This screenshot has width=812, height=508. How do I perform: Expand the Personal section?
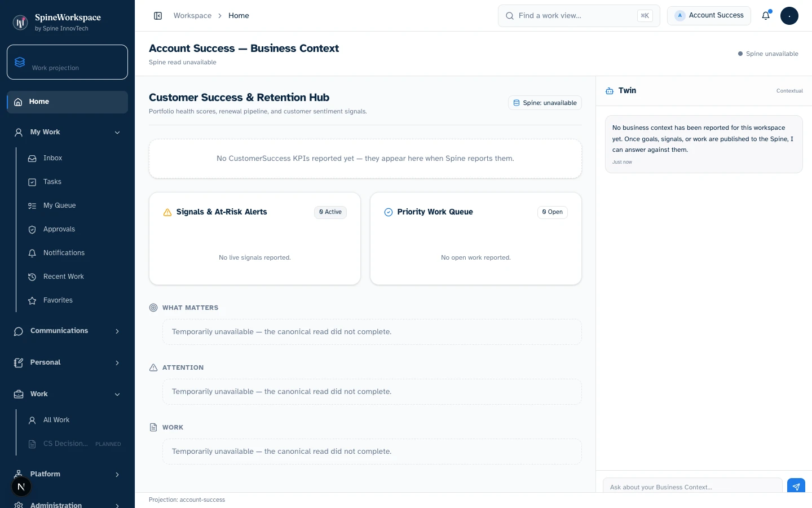pyautogui.click(x=67, y=363)
